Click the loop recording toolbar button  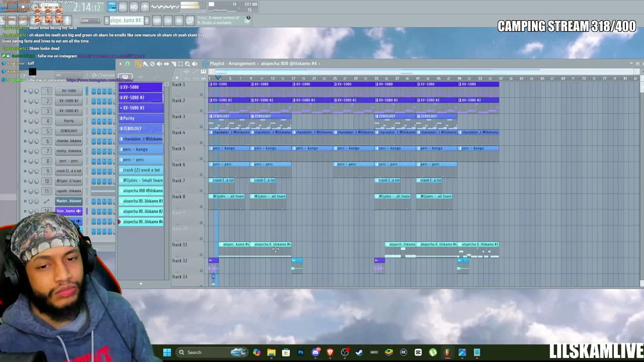[x=134, y=7]
